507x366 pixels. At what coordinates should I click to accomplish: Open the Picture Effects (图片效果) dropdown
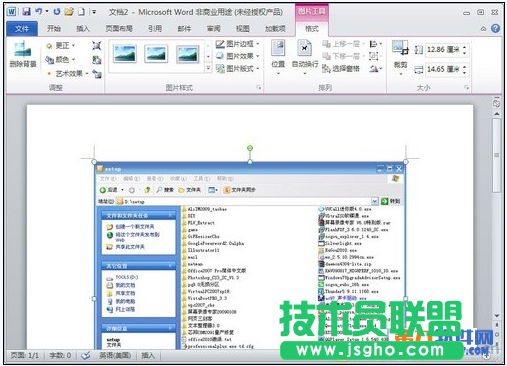click(237, 56)
